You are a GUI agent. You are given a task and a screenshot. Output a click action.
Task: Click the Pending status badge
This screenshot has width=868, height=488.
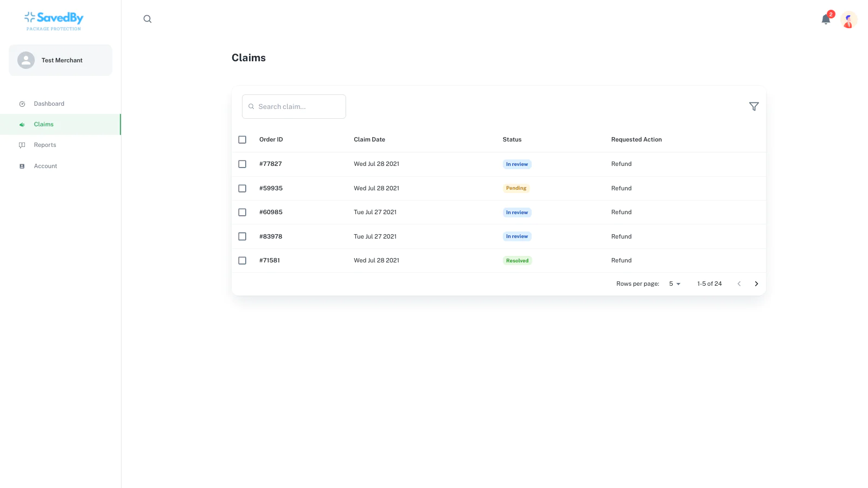coord(516,189)
